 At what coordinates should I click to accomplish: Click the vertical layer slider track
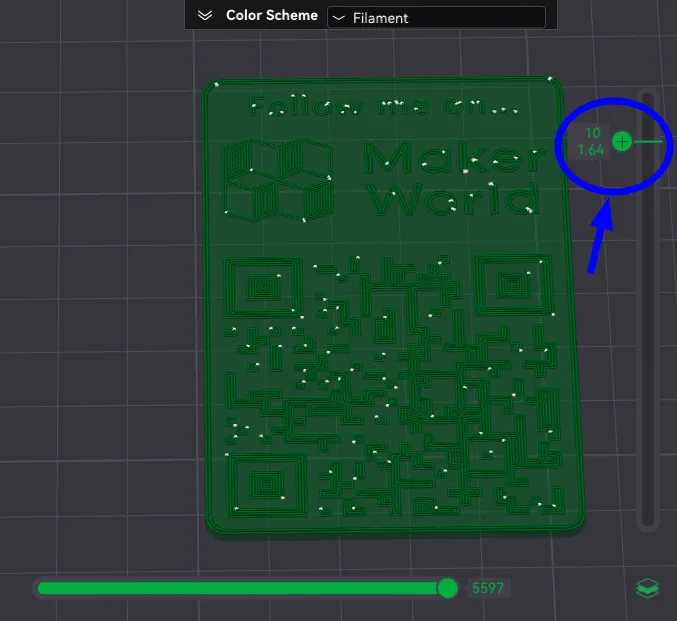click(x=648, y=309)
